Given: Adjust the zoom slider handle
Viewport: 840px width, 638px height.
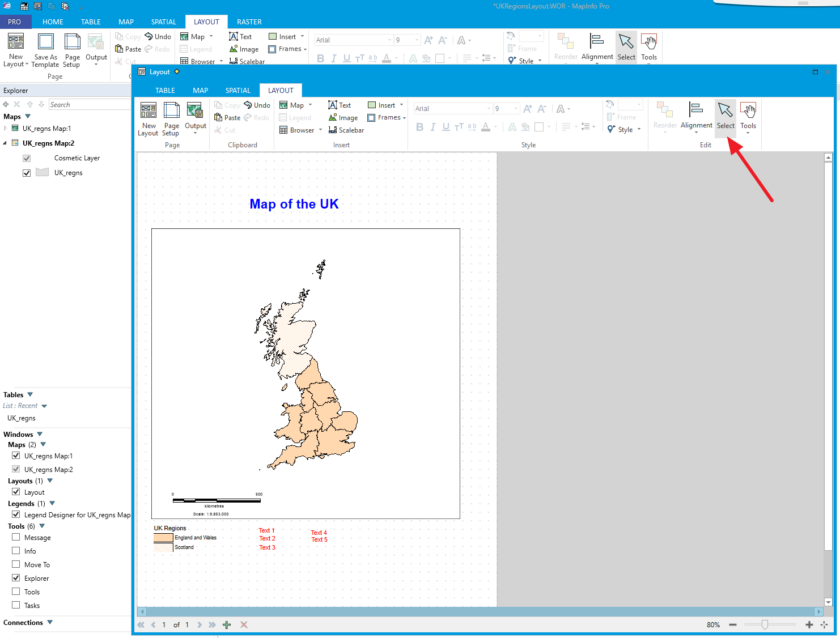Looking at the screenshot, I should click(765, 624).
